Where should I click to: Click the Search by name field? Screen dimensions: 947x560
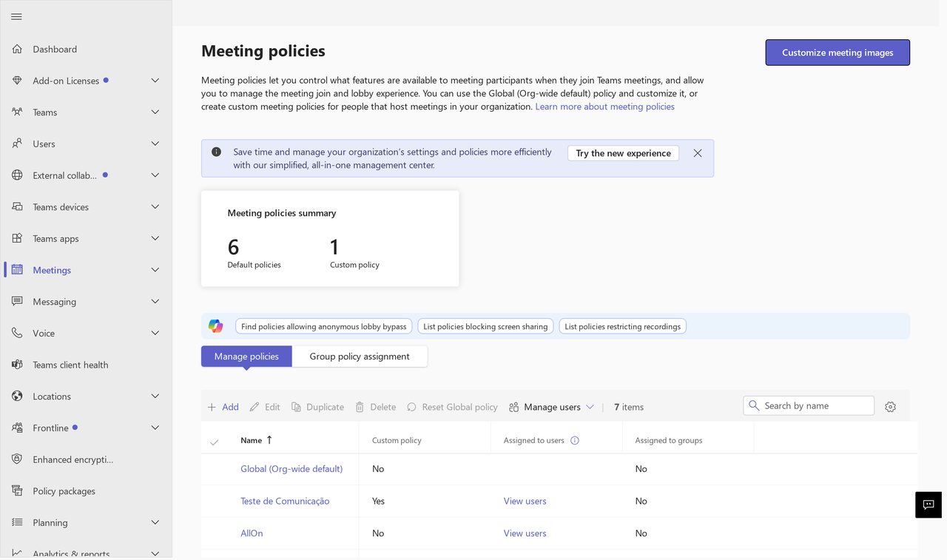coord(809,405)
